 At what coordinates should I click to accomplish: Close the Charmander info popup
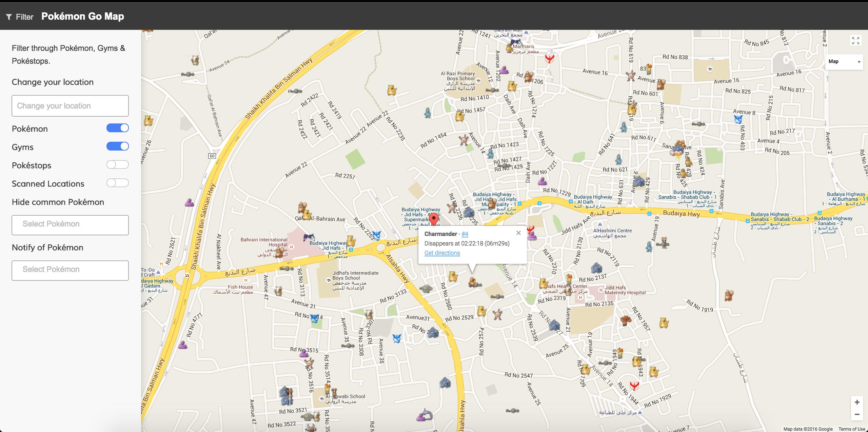click(x=518, y=233)
